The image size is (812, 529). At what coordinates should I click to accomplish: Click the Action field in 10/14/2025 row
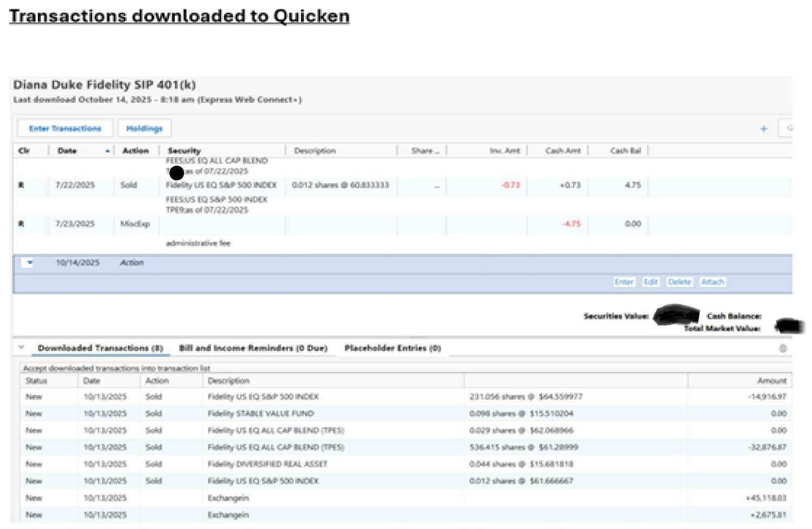(132, 263)
